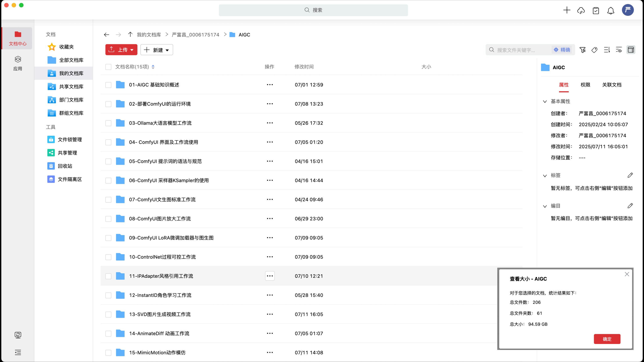This screenshot has width=644, height=362.
Task: Collapse the 编目 section
Action: pyautogui.click(x=545, y=206)
